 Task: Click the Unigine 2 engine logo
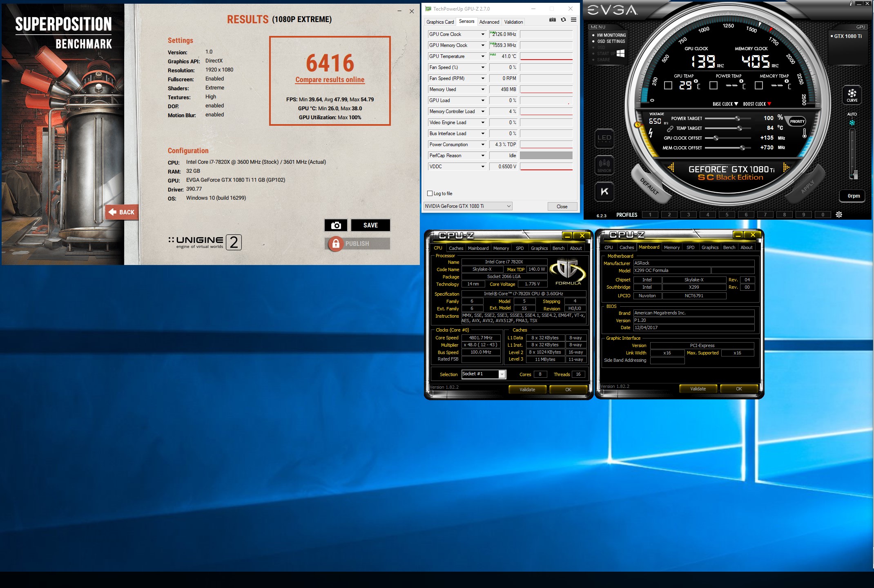[x=205, y=242]
